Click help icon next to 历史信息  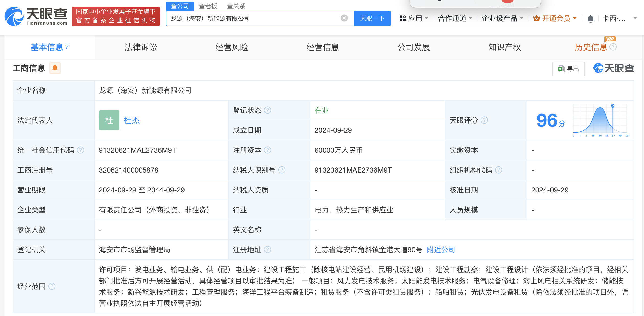pos(613,47)
